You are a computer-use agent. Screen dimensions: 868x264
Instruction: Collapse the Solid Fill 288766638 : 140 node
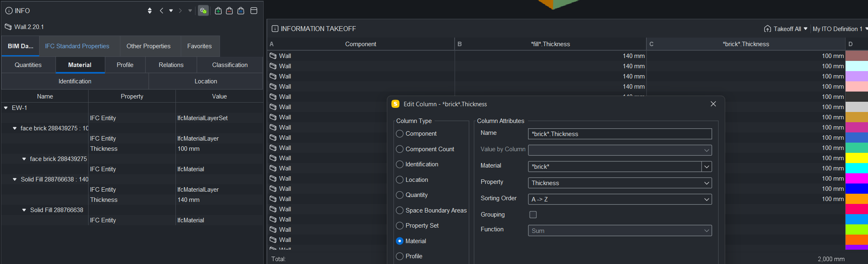click(x=15, y=179)
